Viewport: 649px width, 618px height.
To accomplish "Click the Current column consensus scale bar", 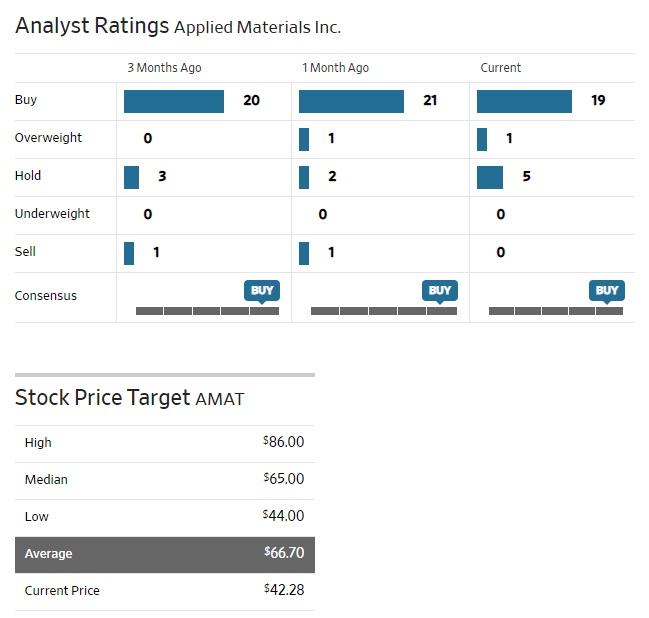I will (555, 311).
